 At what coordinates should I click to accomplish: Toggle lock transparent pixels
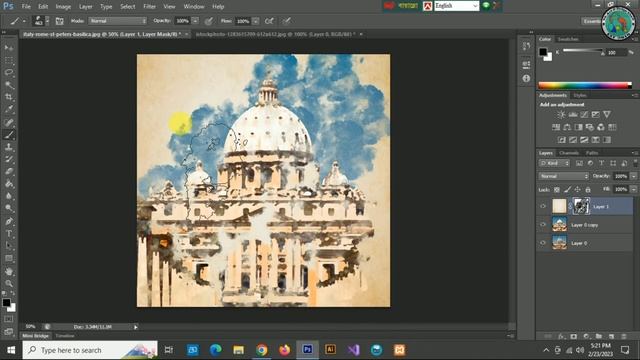pyautogui.click(x=557, y=189)
